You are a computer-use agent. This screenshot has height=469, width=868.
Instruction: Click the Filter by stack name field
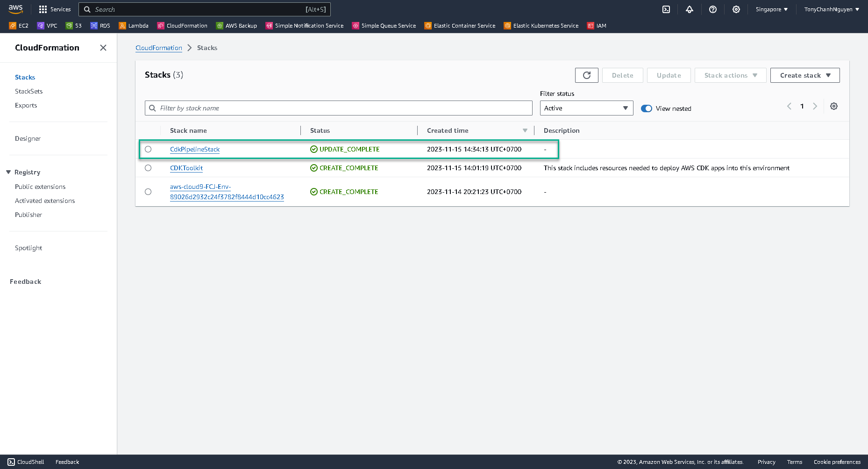pyautogui.click(x=339, y=108)
